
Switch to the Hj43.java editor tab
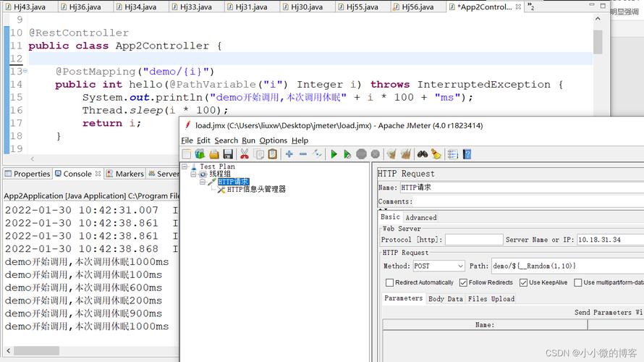click(x=25, y=7)
